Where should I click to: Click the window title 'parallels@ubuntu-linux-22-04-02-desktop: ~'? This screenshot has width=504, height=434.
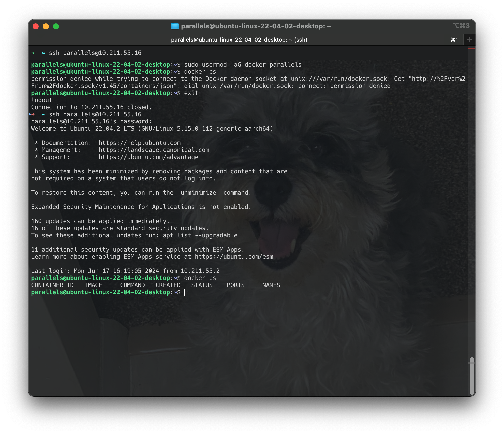[x=256, y=26]
